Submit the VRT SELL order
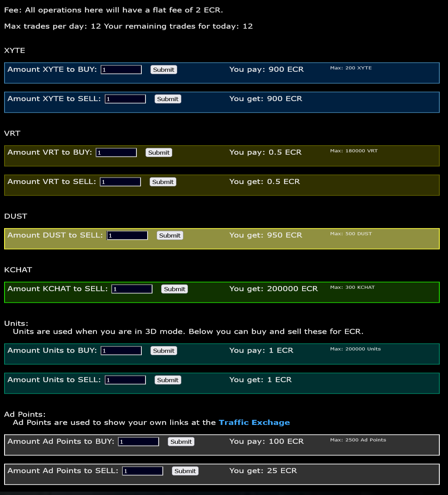This screenshot has height=495, width=448. coord(163,182)
